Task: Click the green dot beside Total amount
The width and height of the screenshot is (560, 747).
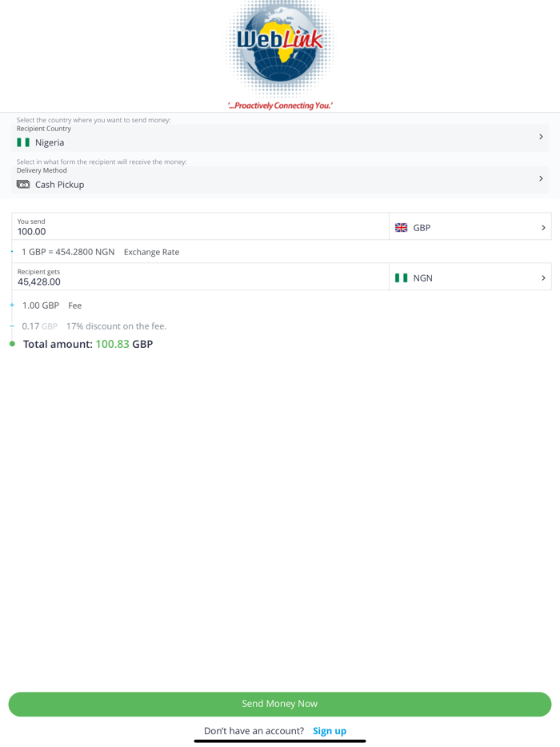Action: (11, 344)
